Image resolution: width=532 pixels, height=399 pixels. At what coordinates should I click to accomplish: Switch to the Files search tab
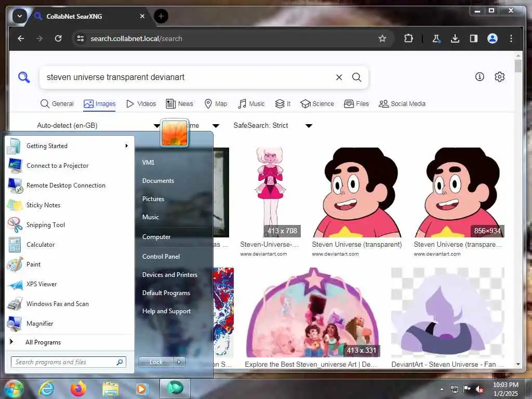point(356,104)
